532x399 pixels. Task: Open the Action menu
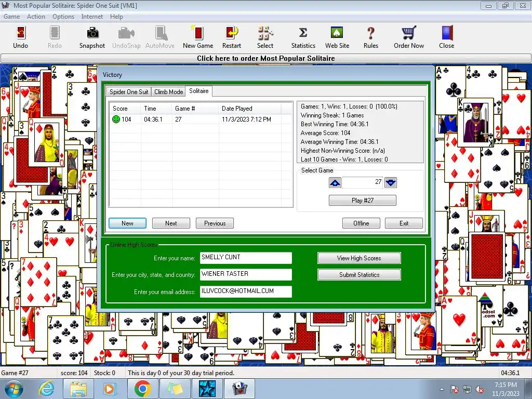click(x=36, y=17)
